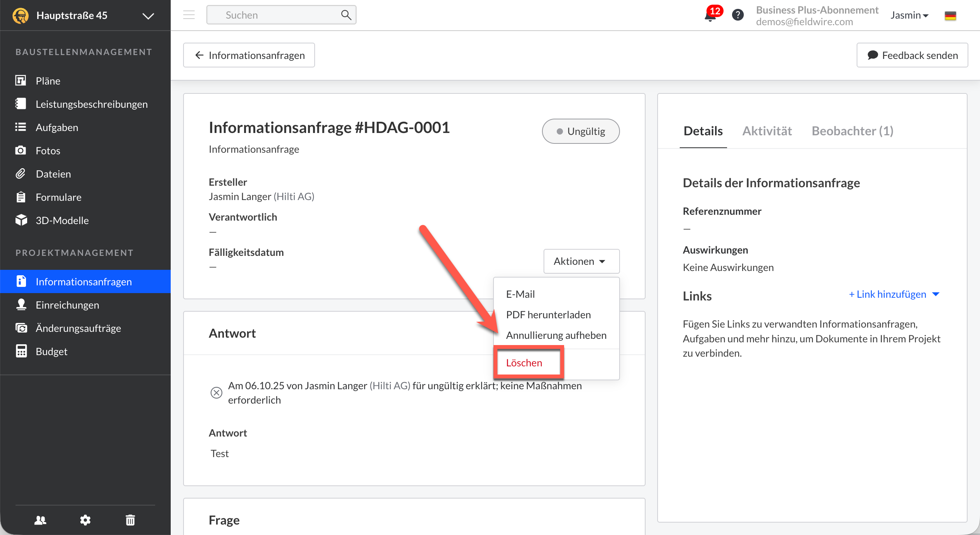
Task: Open the people/team icon in sidebar
Action: click(x=40, y=520)
